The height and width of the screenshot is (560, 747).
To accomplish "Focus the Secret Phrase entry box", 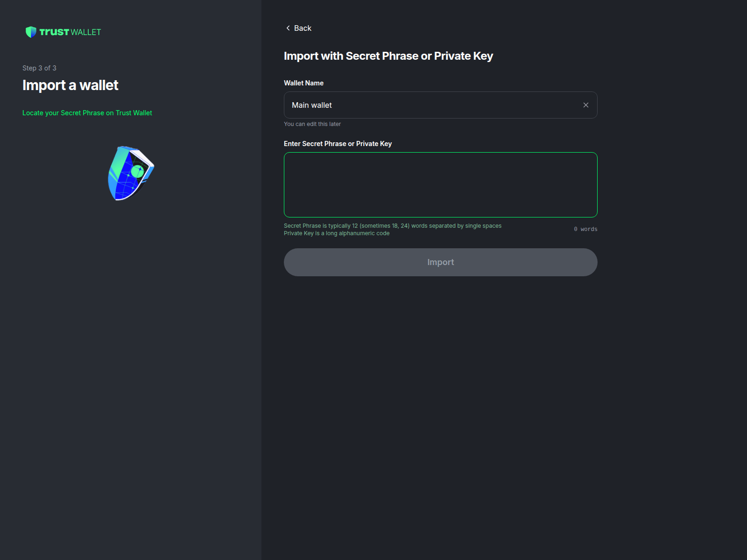I will click(x=440, y=184).
